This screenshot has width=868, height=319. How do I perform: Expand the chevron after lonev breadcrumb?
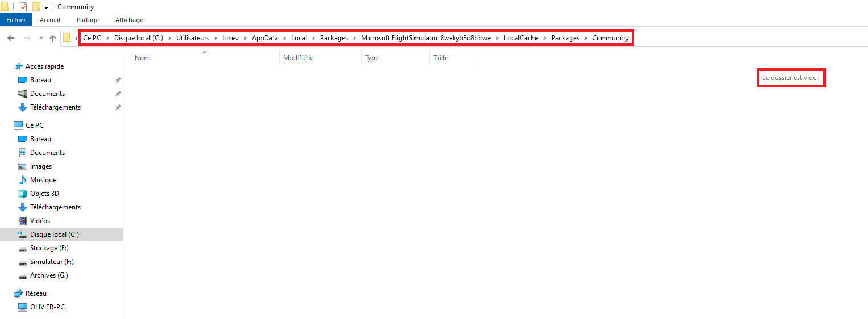coord(246,38)
